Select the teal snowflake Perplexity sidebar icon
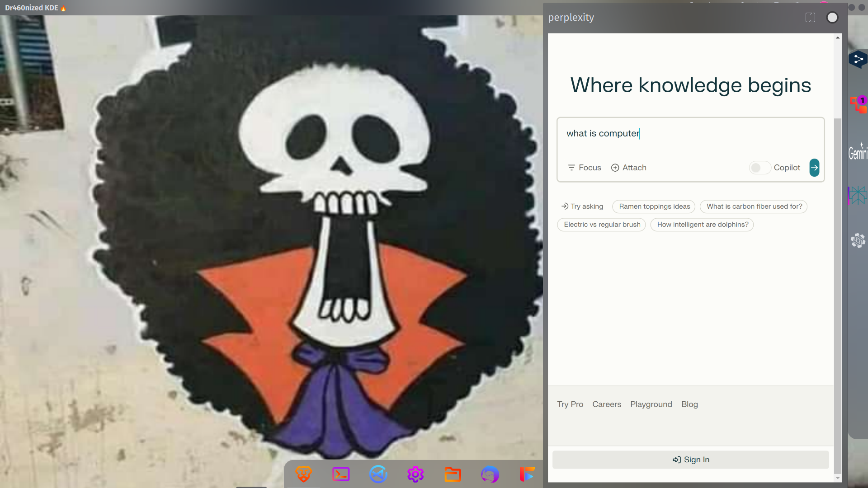868x488 pixels. (x=858, y=196)
